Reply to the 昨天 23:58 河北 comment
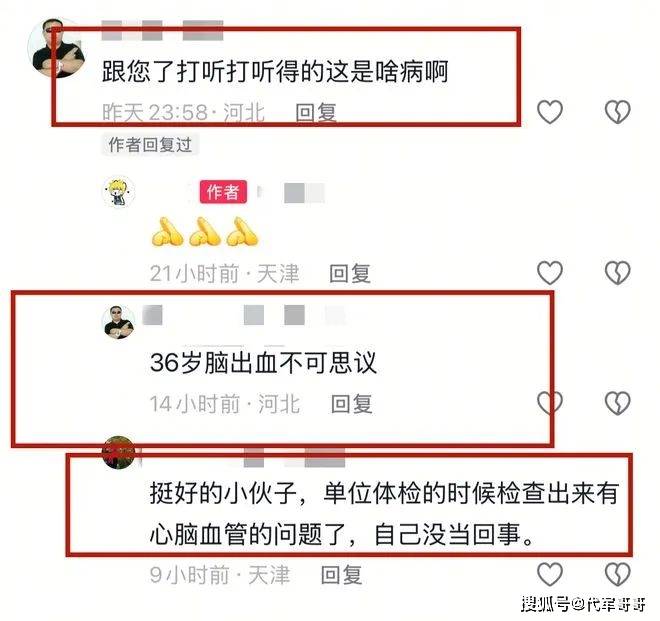 316,112
